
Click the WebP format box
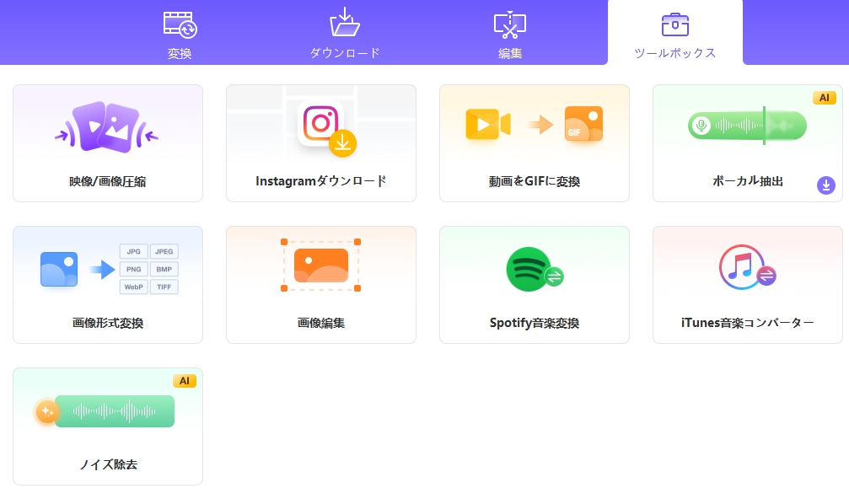click(133, 287)
